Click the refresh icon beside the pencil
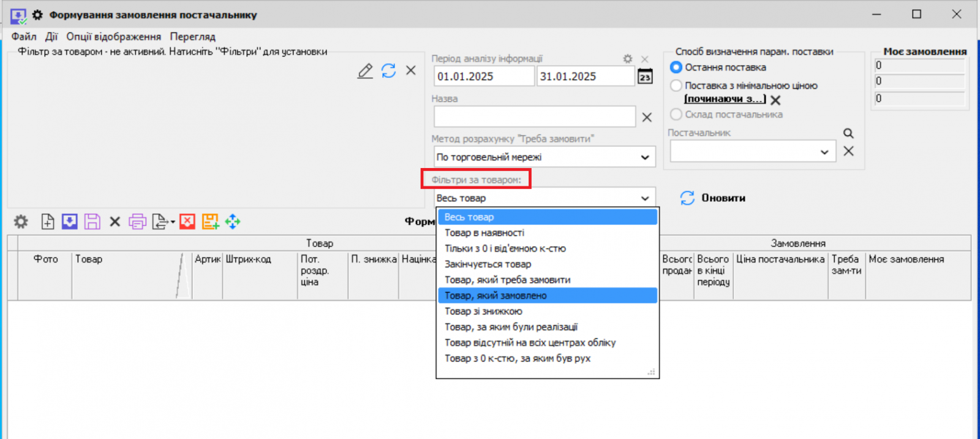The image size is (980, 439). point(388,71)
